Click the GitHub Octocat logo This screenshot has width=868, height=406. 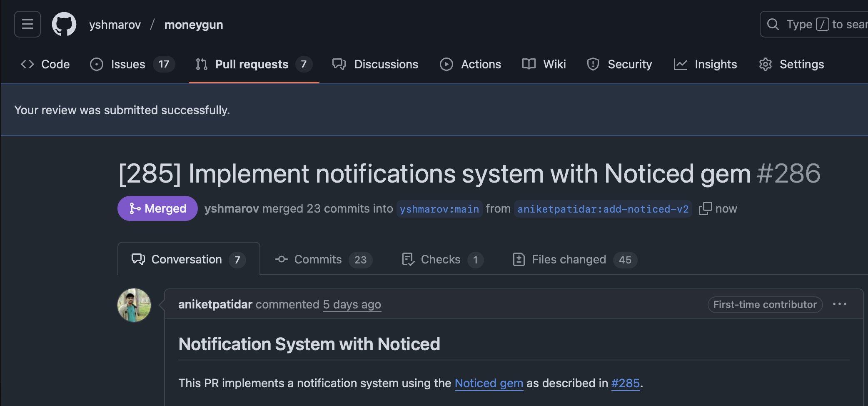pos(64,24)
